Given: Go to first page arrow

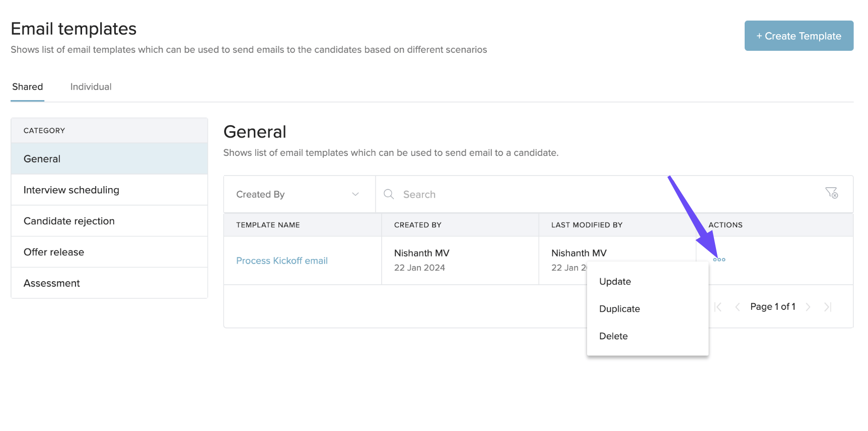Looking at the screenshot, I should point(718,307).
